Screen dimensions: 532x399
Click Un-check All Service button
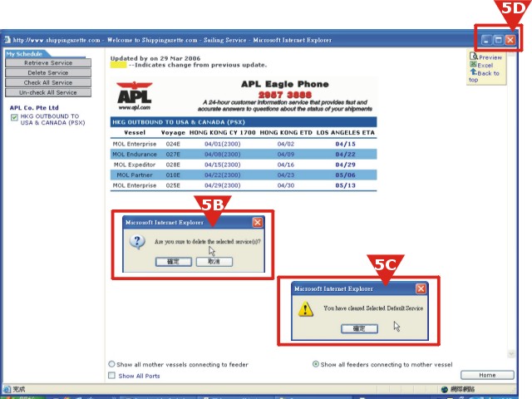[48, 92]
